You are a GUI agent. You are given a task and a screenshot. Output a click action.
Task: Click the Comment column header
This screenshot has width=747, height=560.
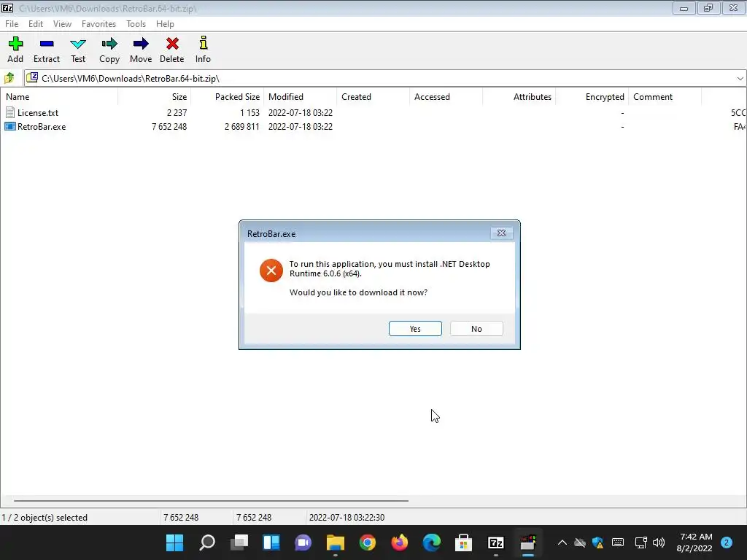pyautogui.click(x=665, y=97)
